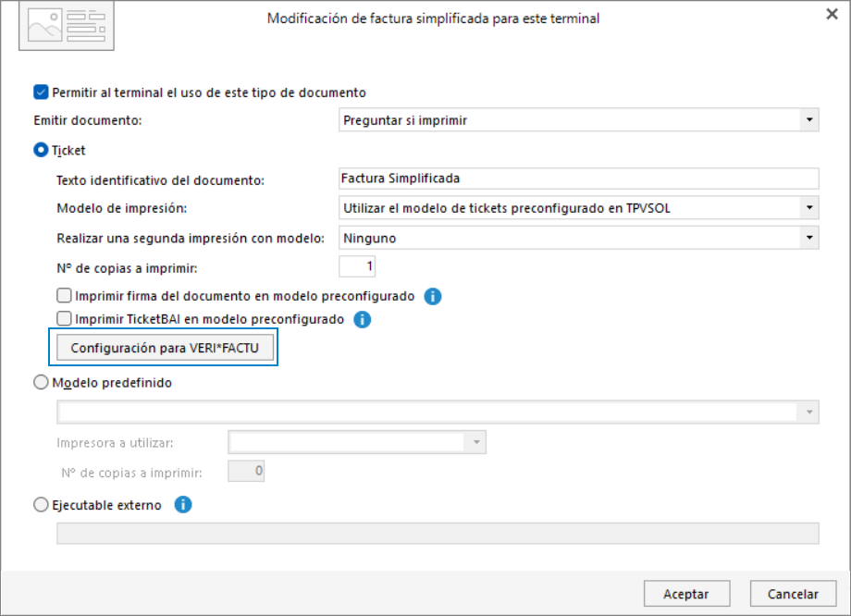This screenshot has height=616, width=851.
Task: Select the Ticket radio button
Action: click(41, 150)
